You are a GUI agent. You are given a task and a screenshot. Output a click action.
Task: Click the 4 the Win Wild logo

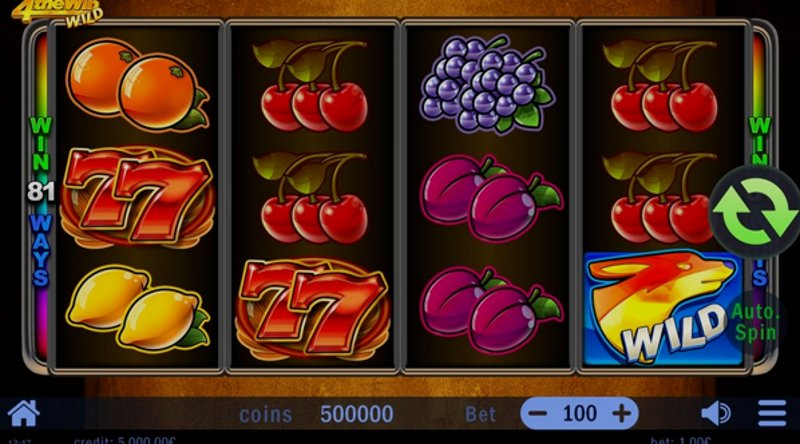pyautogui.click(x=57, y=12)
